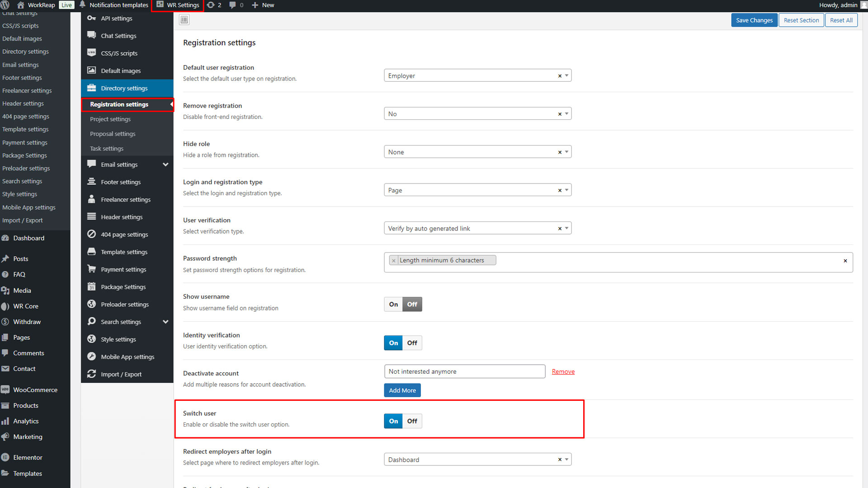Turn off Identity verification

pyautogui.click(x=412, y=343)
